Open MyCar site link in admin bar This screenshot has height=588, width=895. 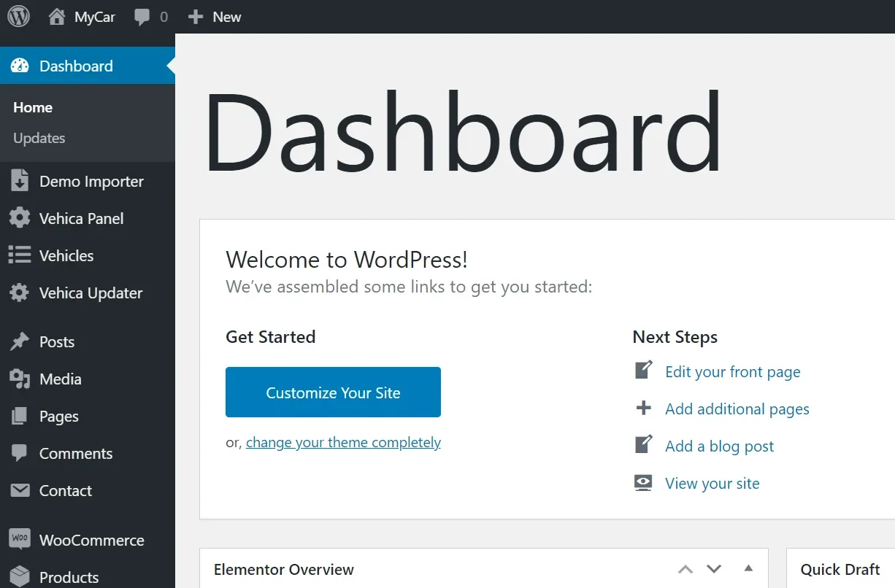[x=95, y=17]
